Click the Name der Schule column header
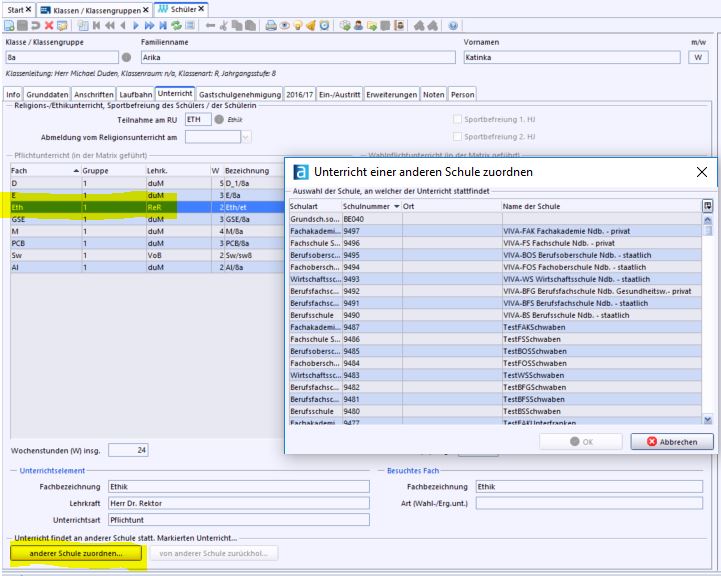The image size is (721, 576). 601,206
